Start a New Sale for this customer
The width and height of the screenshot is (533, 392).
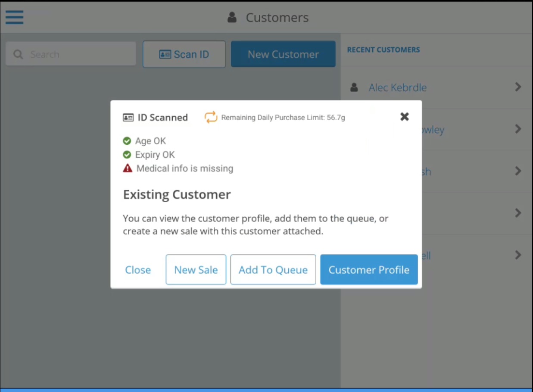pos(196,270)
